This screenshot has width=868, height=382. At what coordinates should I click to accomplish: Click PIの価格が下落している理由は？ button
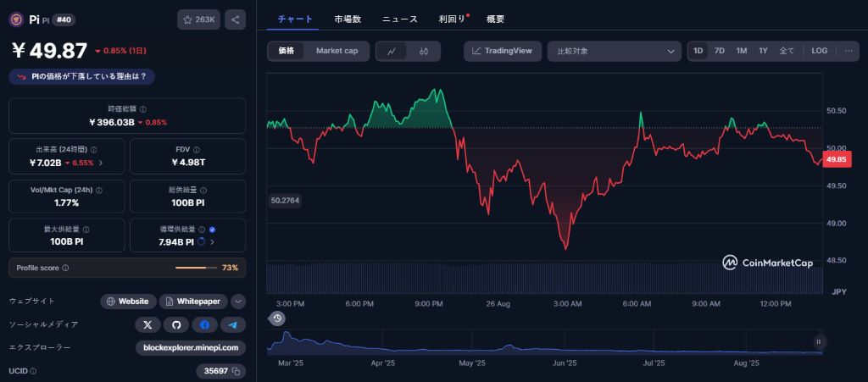tap(82, 77)
